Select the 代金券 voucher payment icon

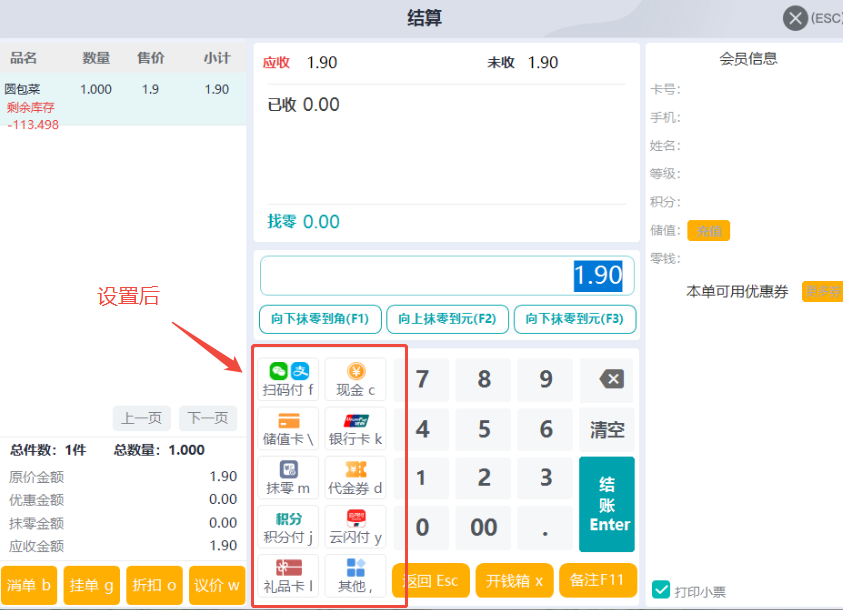pyautogui.click(x=355, y=477)
